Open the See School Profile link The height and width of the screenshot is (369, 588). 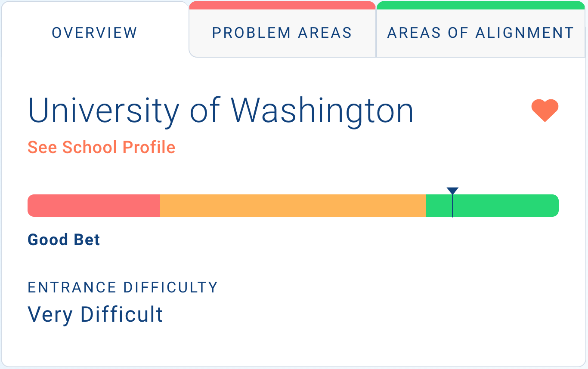point(102,148)
